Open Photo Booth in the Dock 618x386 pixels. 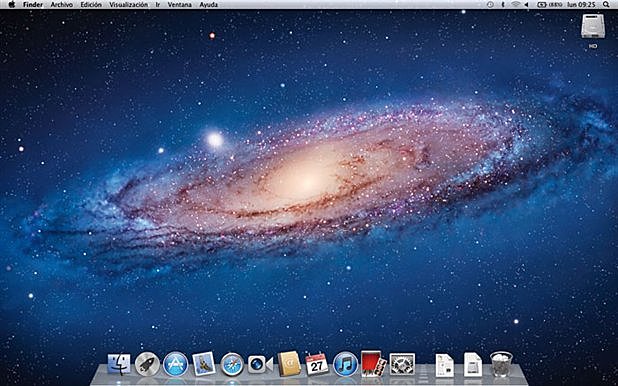374,363
